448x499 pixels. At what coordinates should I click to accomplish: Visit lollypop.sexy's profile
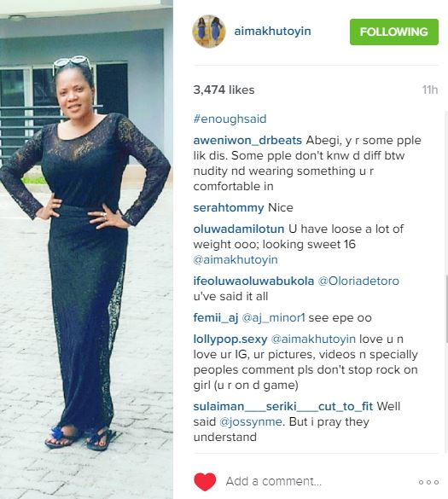click(230, 339)
